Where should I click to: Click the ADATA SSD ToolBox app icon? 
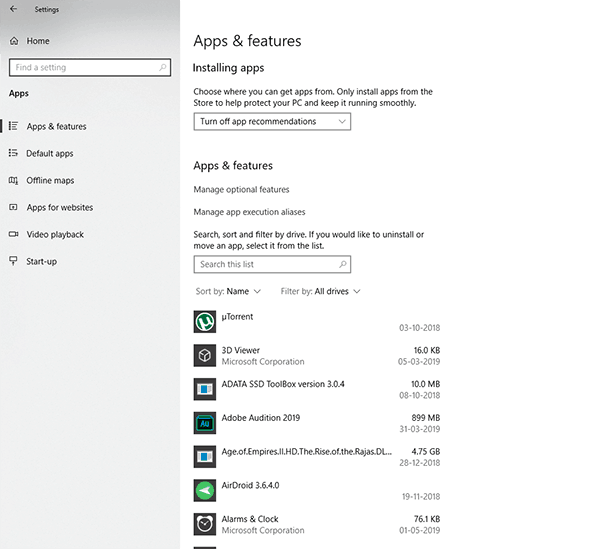[205, 389]
